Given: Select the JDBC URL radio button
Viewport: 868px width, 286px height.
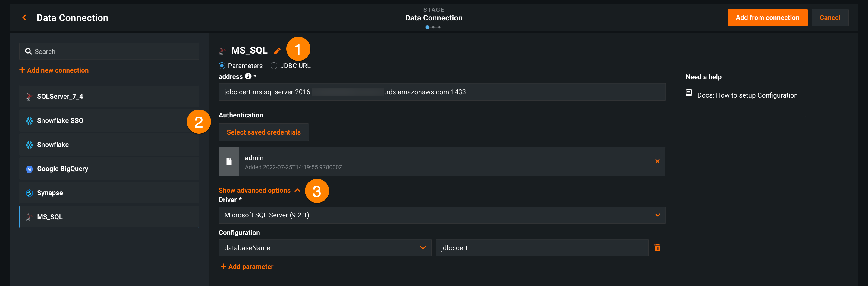Looking at the screenshot, I should point(274,66).
